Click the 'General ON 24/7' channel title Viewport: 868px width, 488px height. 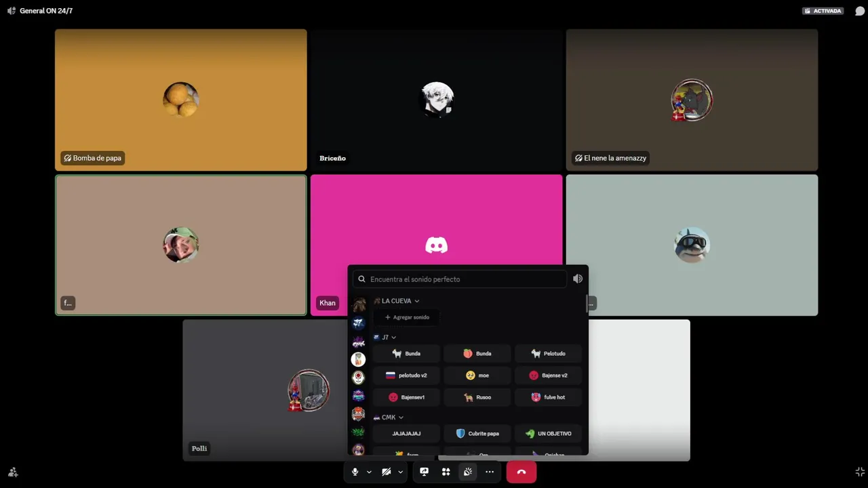[46, 11]
